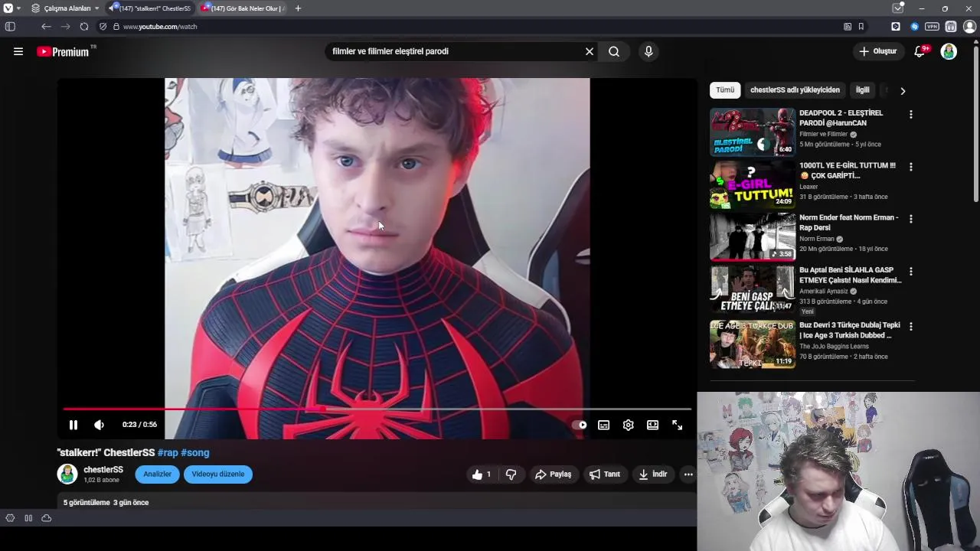Screen dimensions: 980x551
Task: Open the player settings gear
Action: pyautogui.click(x=628, y=425)
